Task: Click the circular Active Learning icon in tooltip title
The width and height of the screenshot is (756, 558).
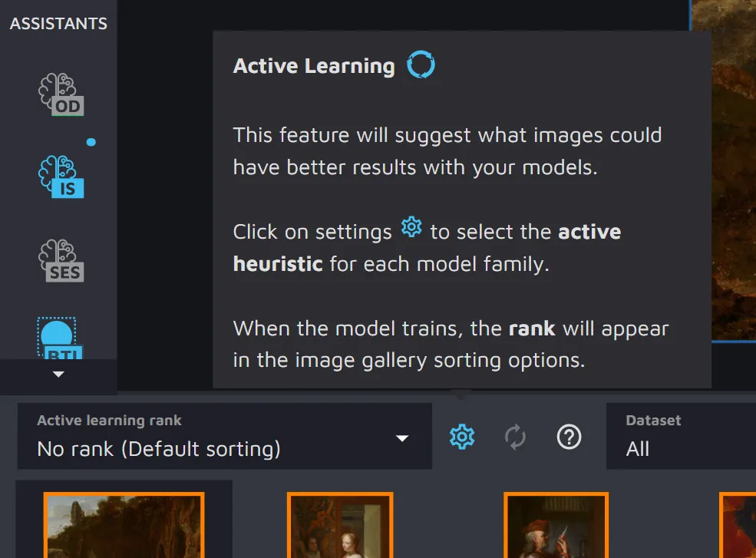Action: click(x=421, y=65)
